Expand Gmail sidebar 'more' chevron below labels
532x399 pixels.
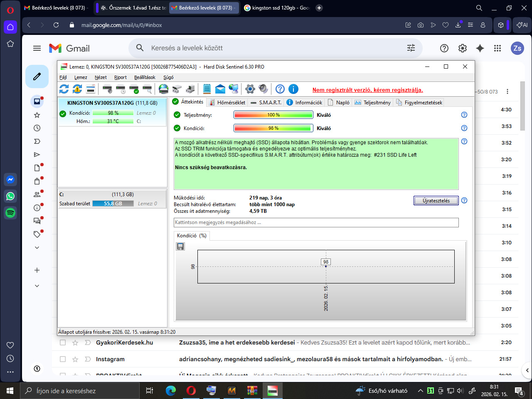37,248
